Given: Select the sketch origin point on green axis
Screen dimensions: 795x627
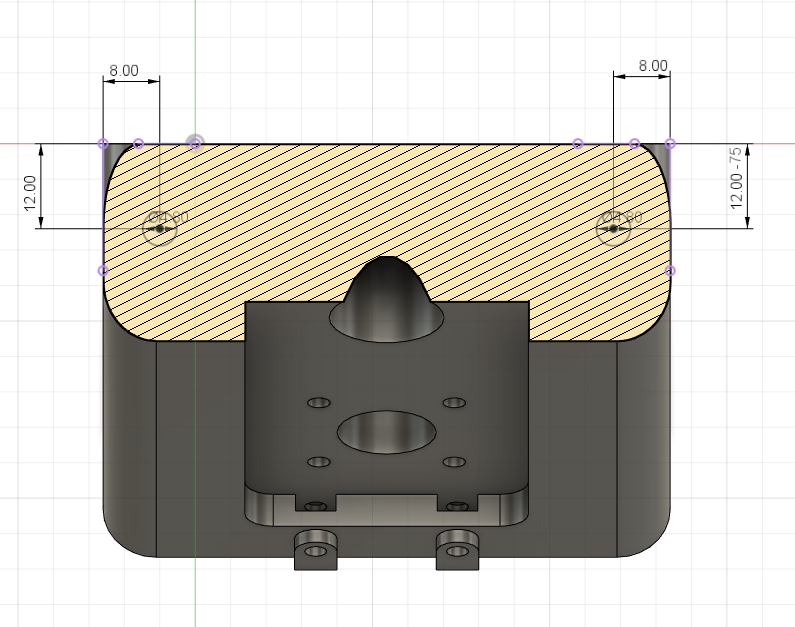Looking at the screenshot, I should (195, 143).
